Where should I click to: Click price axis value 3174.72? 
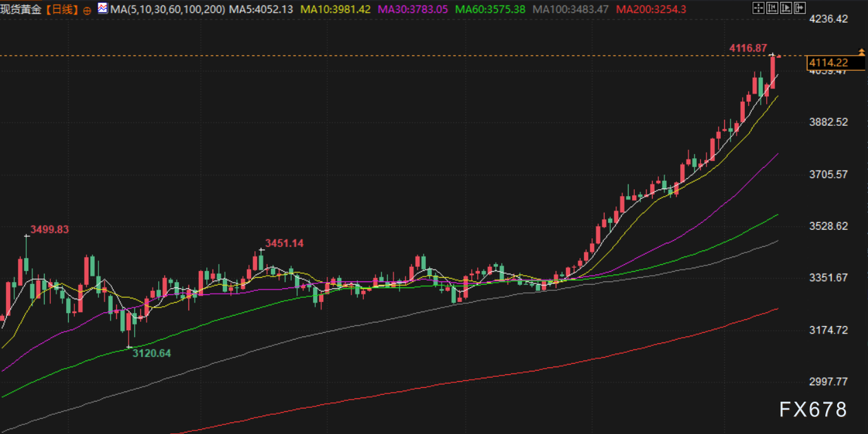coord(829,329)
